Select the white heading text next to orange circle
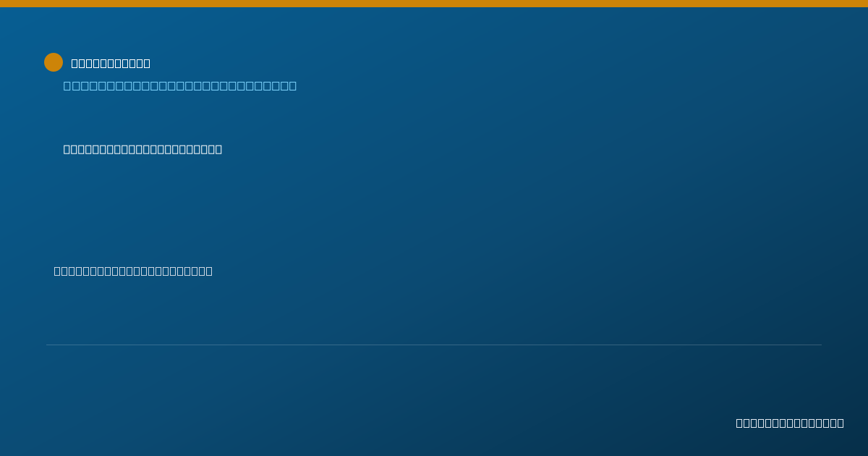 tap(111, 64)
